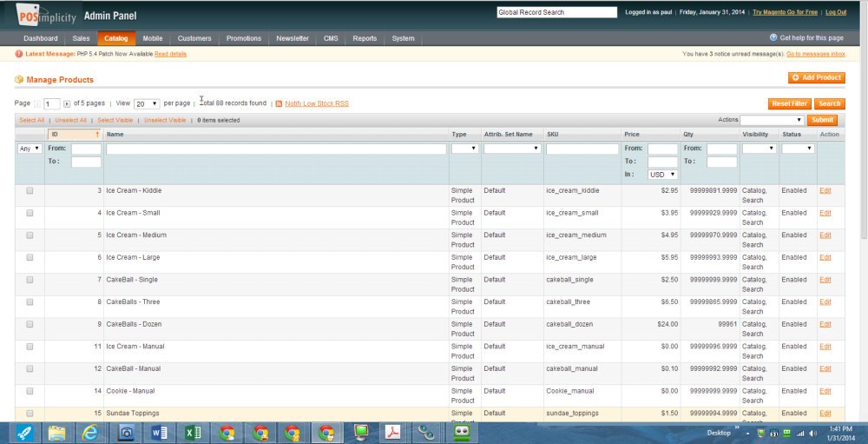
Task: Open the Catalog menu
Action: (x=115, y=38)
